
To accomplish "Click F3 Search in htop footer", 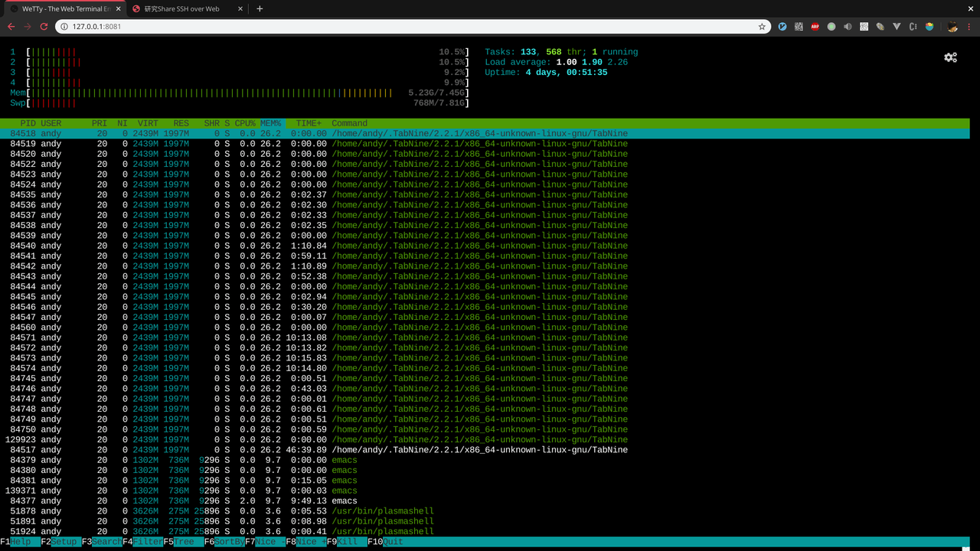I will tap(103, 542).
